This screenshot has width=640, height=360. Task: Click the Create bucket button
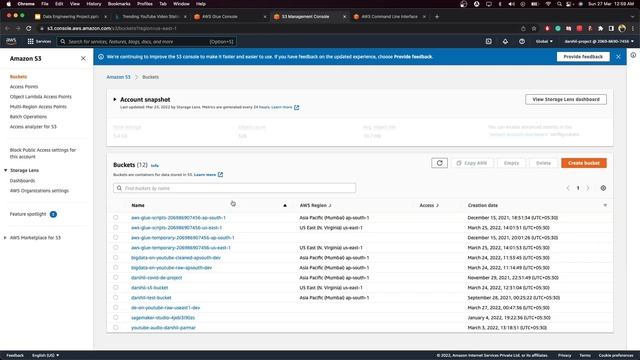[x=584, y=163]
